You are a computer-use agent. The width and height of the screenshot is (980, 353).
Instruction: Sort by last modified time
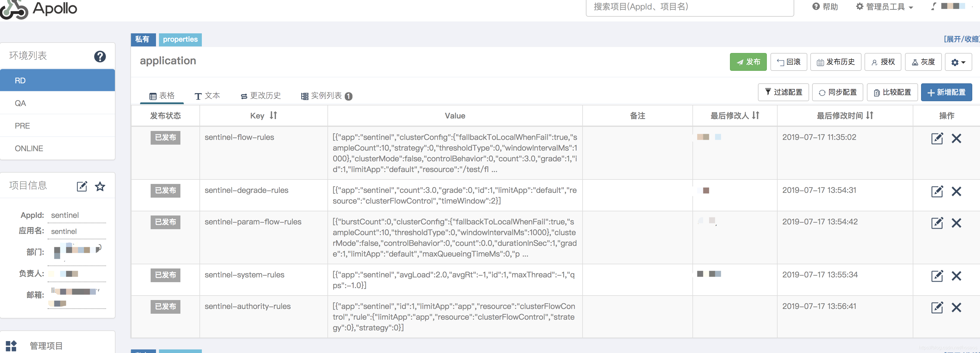pyautogui.click(x=870, y=115)
